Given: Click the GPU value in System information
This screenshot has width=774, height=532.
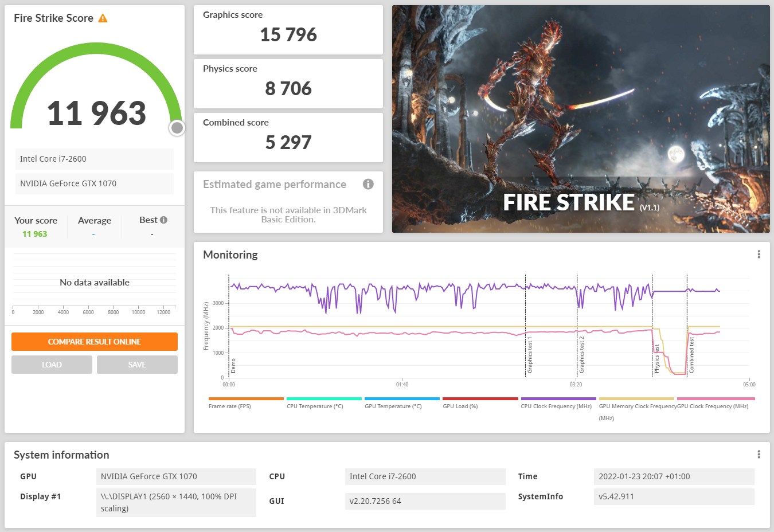Looking at the screenshot, I should tap(176, 476).
